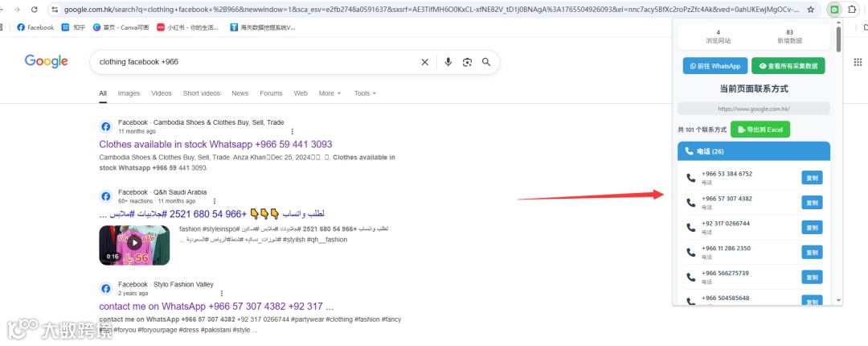Reload the page with the refresh icon
This screenshot has width=868, height=346.
35,10
